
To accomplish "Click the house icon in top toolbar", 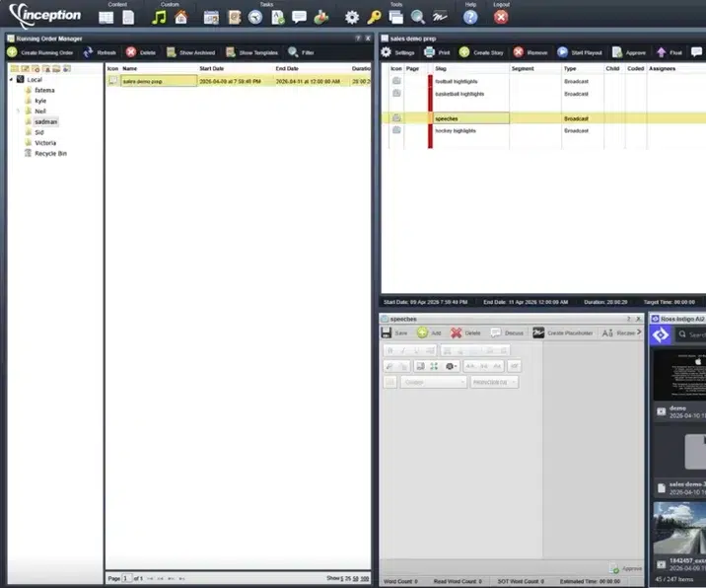I will (x=181, y=18).
